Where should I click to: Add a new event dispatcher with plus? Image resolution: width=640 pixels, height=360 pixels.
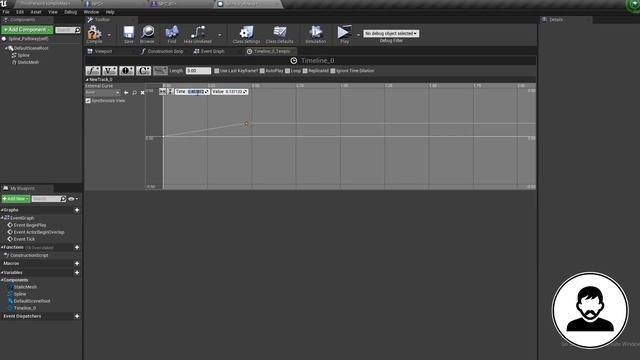77,316
